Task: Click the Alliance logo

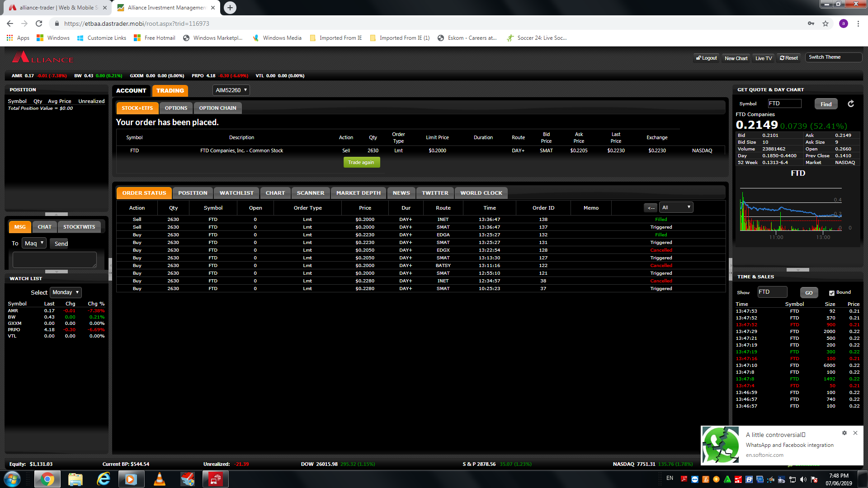Action: (42, 58)
